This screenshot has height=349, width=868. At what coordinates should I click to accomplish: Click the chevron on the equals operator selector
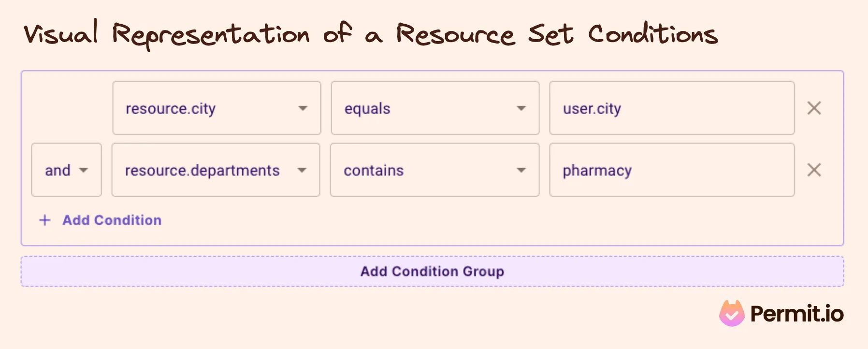pos(521,109)
